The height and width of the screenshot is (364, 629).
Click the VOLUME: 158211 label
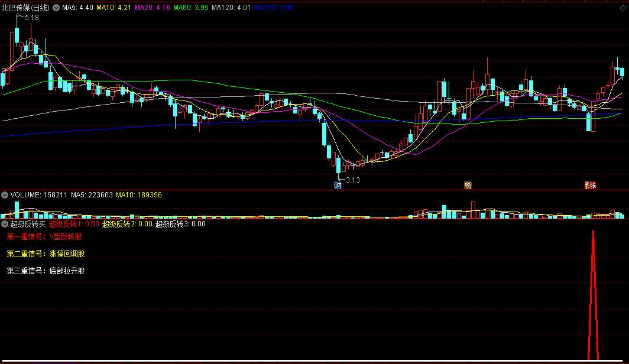39,195
